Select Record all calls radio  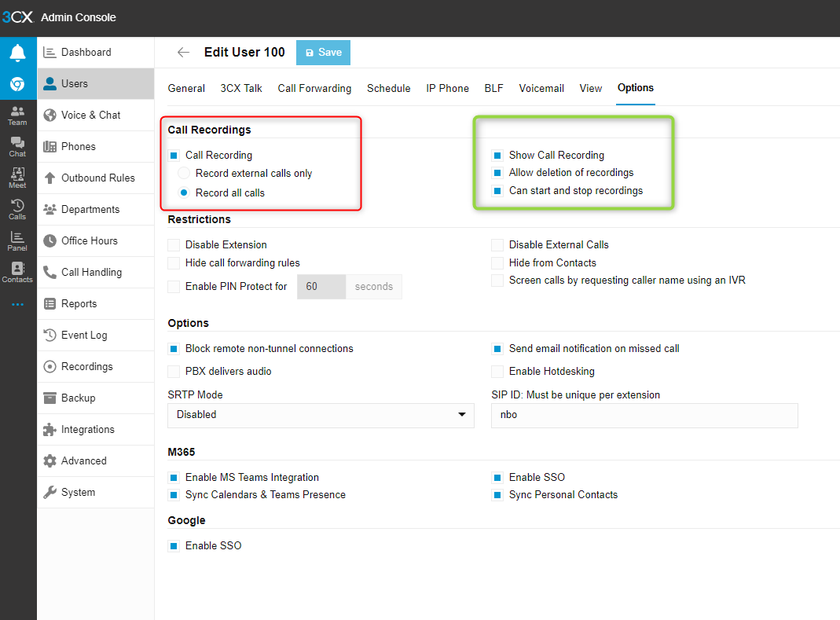coord(184,193)
